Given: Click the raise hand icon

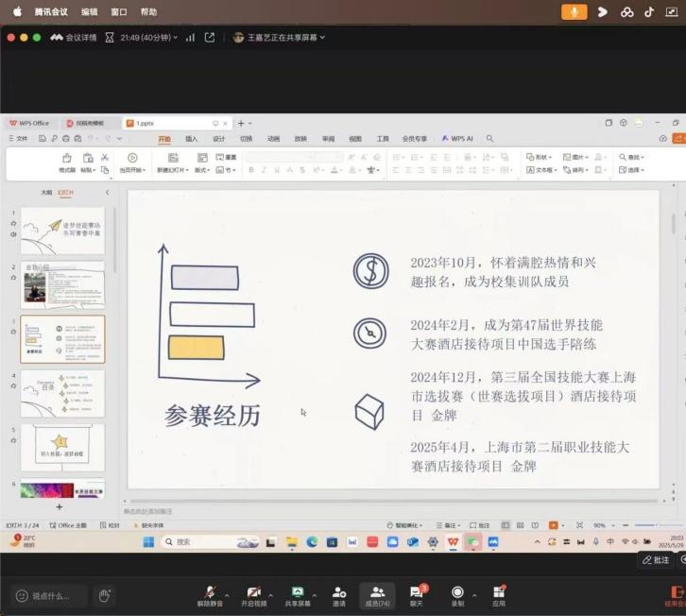Looking at the screenshot, I should 105,595.
